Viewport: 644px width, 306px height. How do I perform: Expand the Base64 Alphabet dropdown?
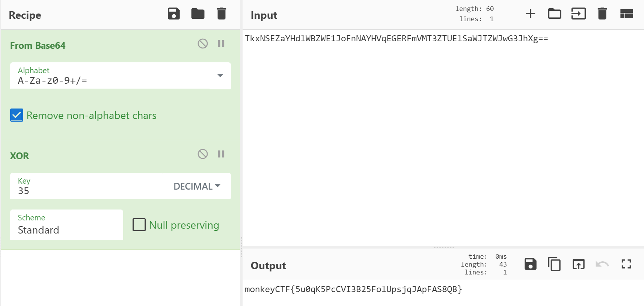coord(220,76)
